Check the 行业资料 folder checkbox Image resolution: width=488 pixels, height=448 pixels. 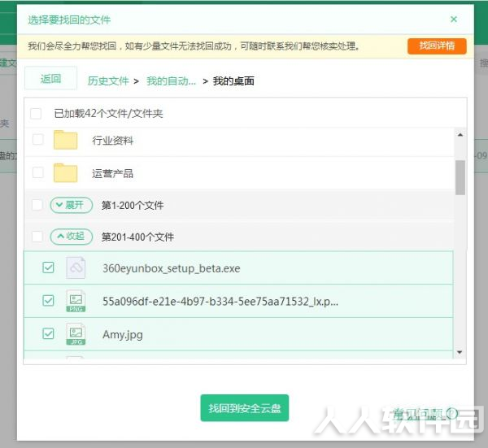click(38, 139)
